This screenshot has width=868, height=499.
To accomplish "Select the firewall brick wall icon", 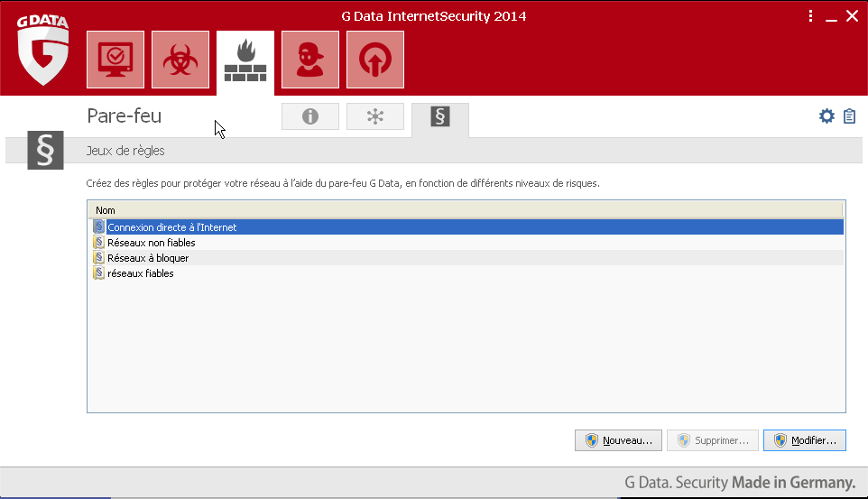I will pos(245,62).
